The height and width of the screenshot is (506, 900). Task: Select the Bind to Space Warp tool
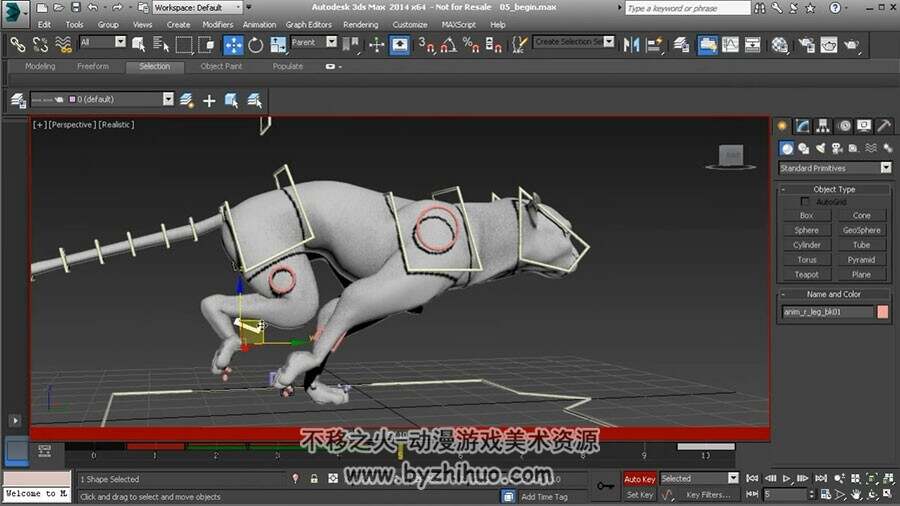coord(63,44)
